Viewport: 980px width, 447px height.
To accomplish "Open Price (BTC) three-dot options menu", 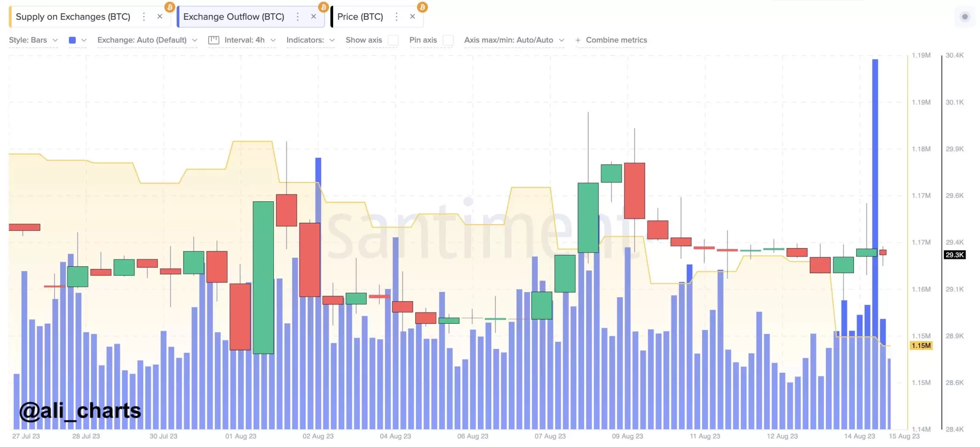I will 397,17.
